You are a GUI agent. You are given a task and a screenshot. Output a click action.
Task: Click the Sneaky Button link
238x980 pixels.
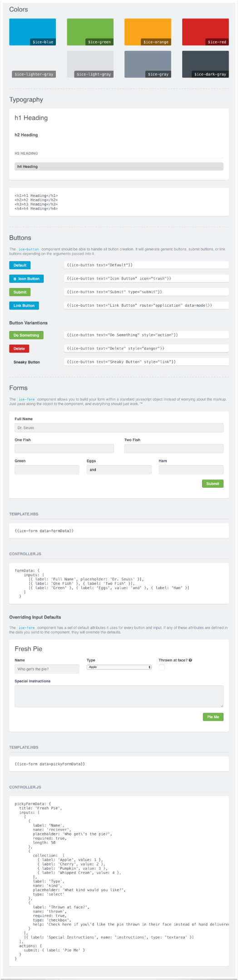(x=27, y=363)
